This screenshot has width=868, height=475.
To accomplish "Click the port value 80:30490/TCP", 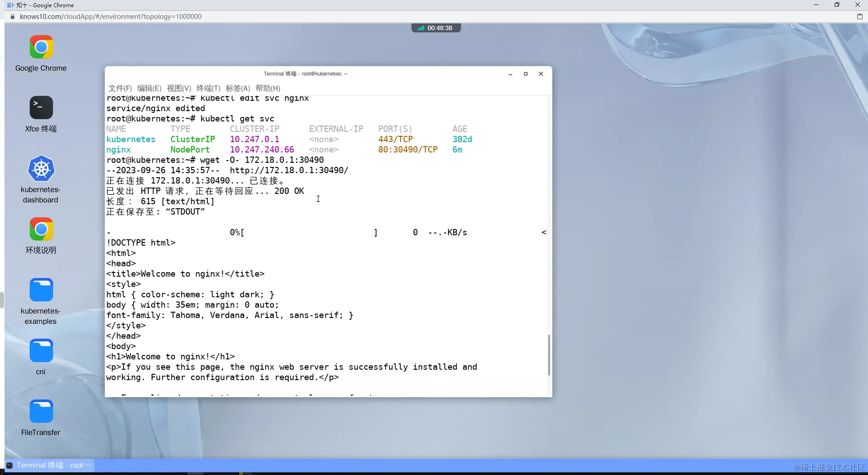I will pos(408,150).
